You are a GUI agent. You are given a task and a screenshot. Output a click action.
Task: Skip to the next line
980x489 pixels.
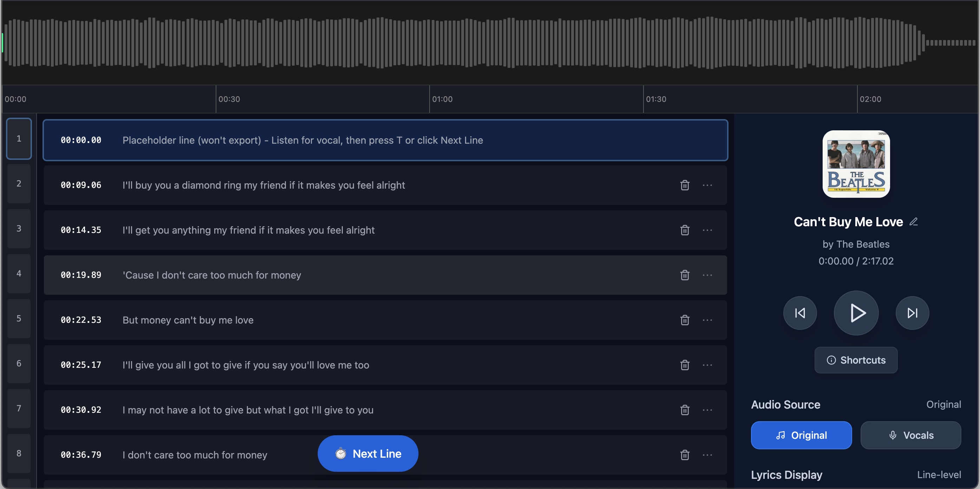coord(912,313)
